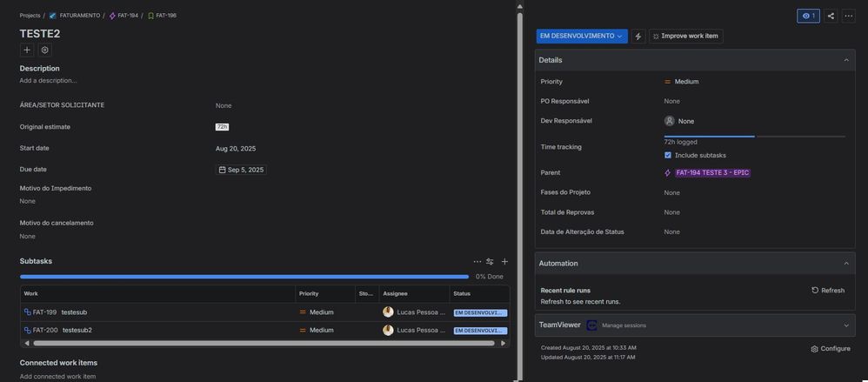
Task: Click the subtask icon of FAT-199
Action: [27, 312]
